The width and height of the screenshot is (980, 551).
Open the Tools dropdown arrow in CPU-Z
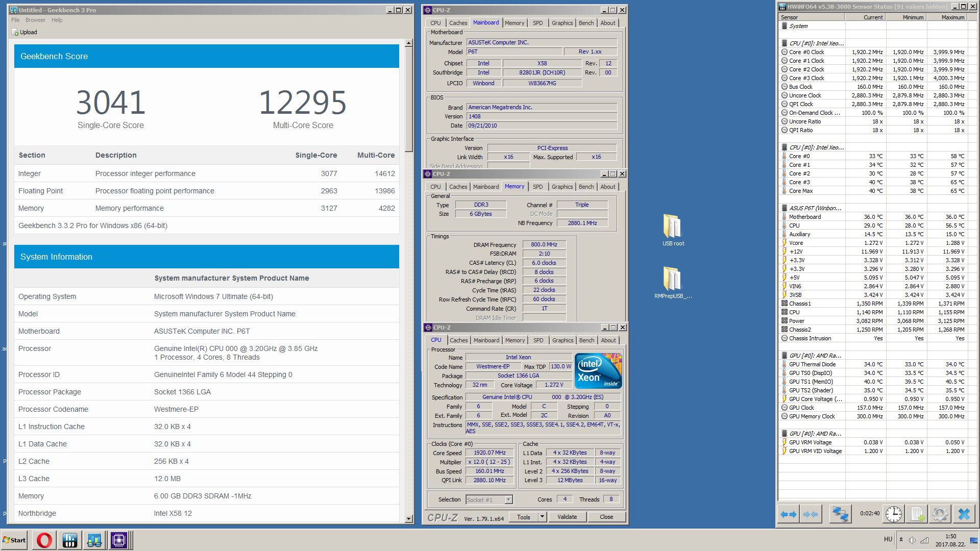pos(542,517)
